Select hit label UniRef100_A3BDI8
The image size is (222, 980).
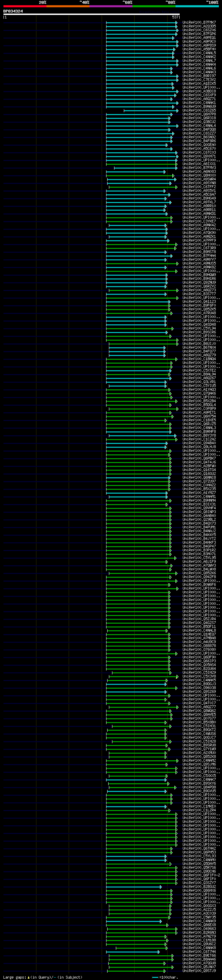(x=199, y=91)
